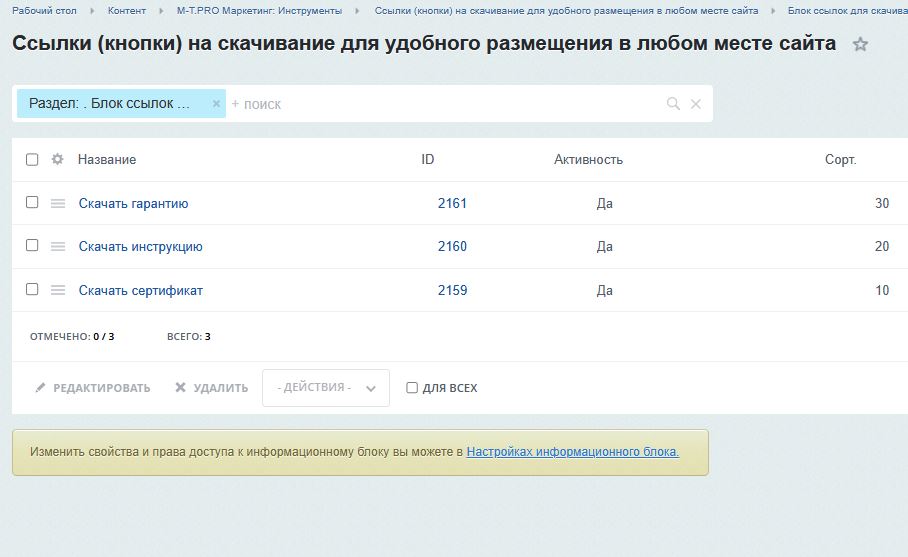Expand the ДЕЙСТВИЯ dropdown
Image resolution: width=908 pixels, height=557 pixels.
point(326,388)
